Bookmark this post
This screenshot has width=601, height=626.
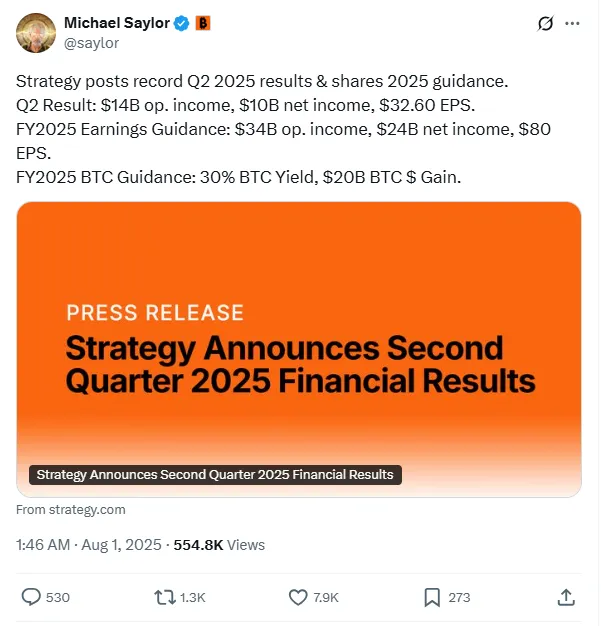pyautogui.click(x=432, y=597)
